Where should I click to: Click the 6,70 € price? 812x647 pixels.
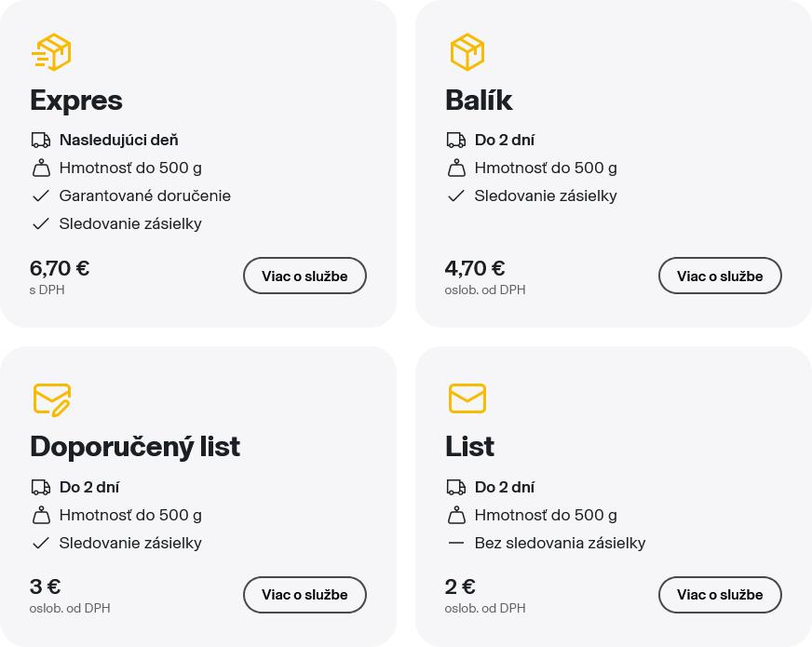click(60, 268)
